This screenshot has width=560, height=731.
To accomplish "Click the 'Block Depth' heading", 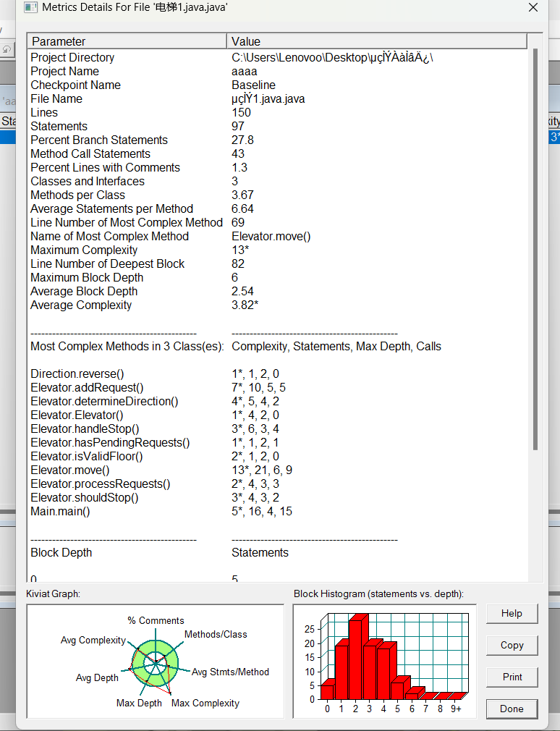I will coord(61,552).
